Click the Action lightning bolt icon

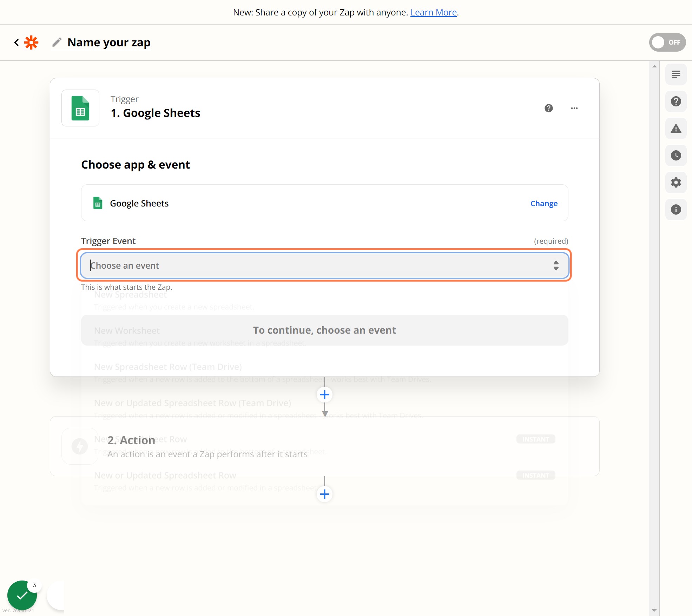coord(80,446)
